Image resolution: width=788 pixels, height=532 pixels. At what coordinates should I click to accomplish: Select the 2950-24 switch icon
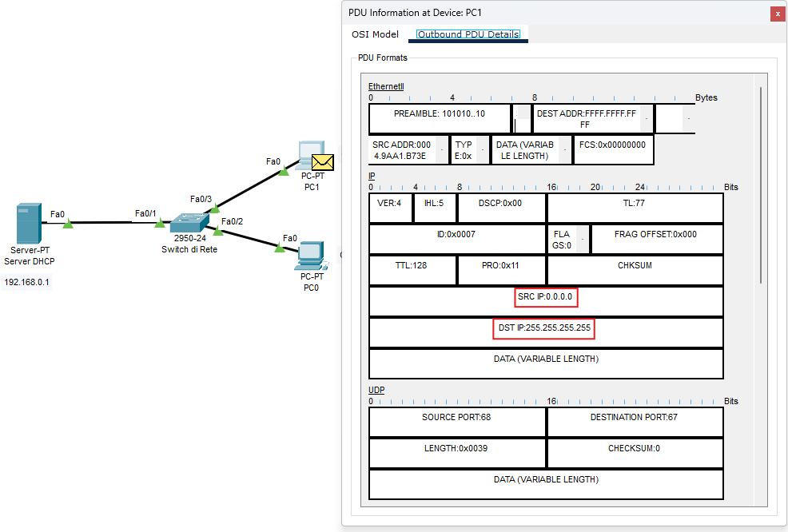tap(189, 222)
